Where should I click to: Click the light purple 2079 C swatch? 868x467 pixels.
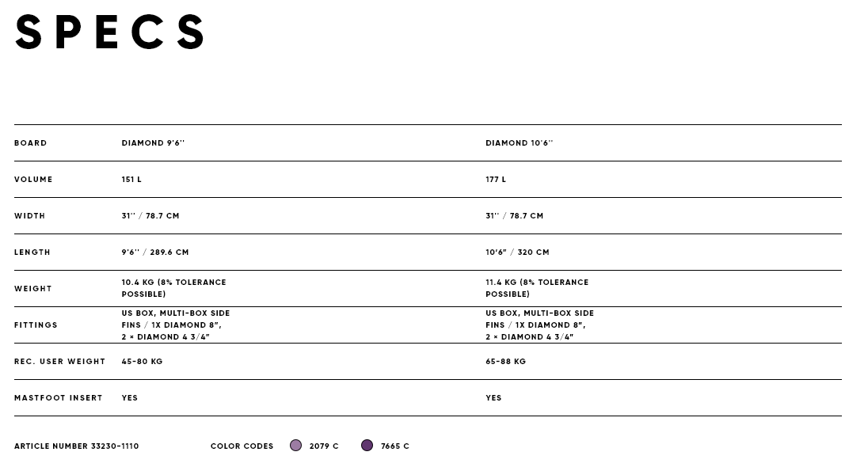tap(295, 446)
